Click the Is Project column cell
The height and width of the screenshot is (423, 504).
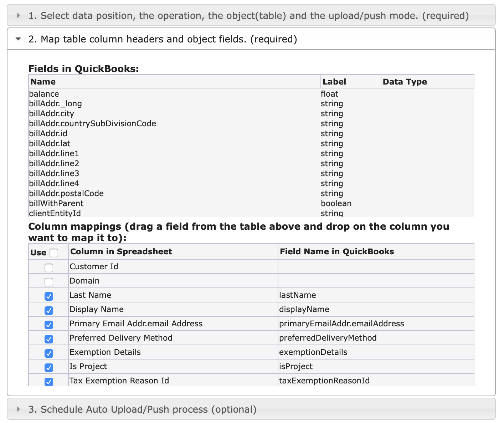[x=173, y=366]
